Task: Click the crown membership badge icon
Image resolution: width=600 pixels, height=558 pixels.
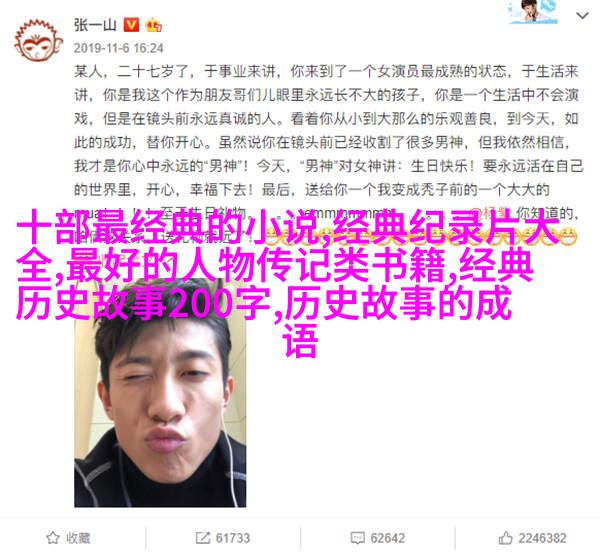Action: [x=153, y=25]
